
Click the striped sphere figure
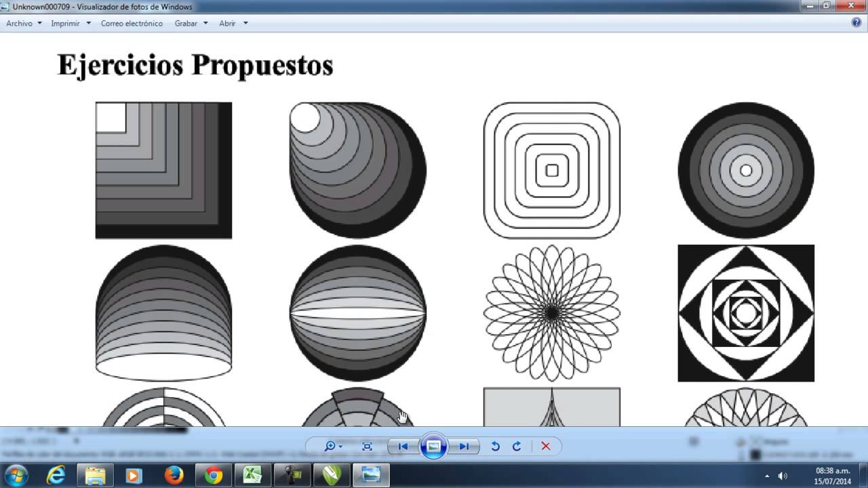pos(358,312)
